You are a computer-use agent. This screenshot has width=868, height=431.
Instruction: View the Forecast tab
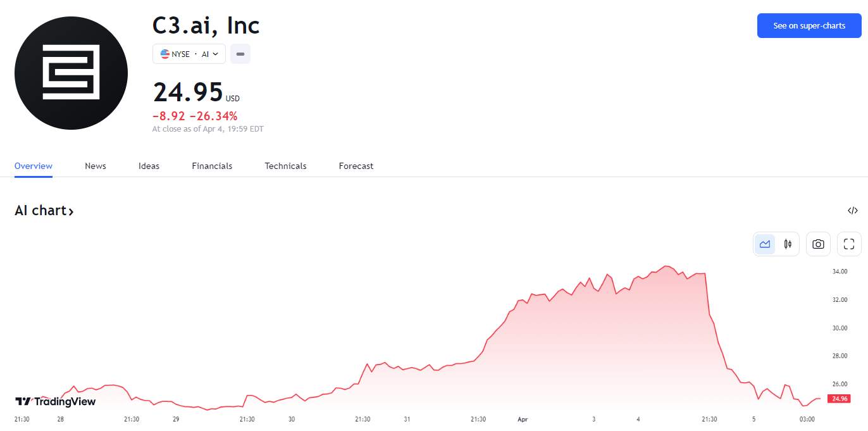pyautogui.click(x=356, y=166)
